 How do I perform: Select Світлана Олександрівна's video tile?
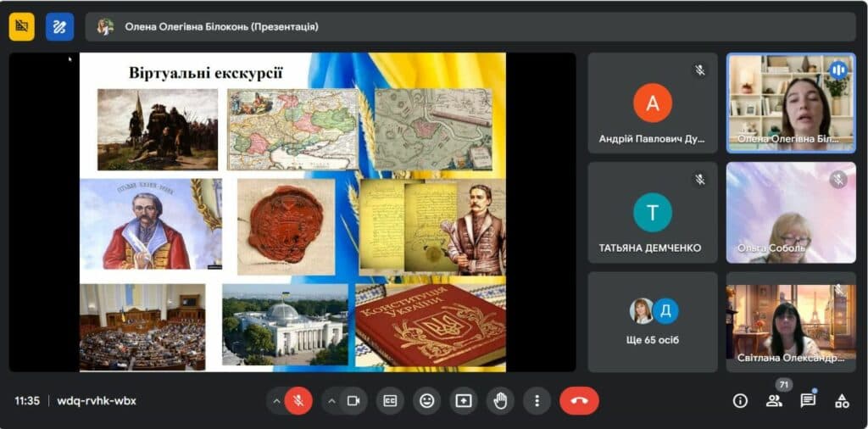tap(791, 322)
